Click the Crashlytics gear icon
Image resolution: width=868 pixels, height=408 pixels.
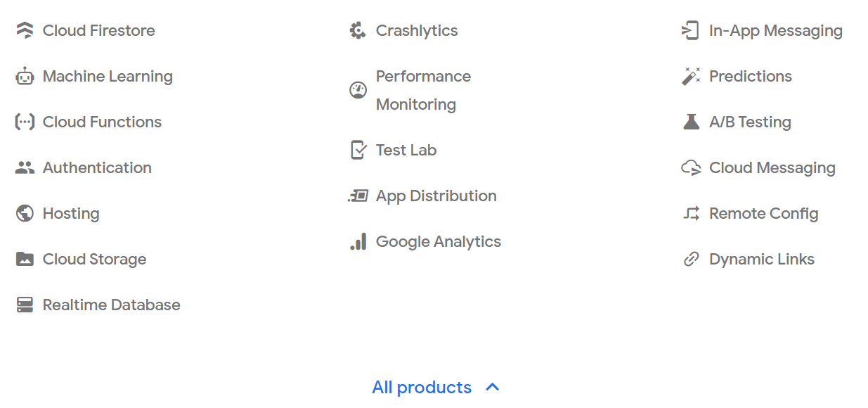coord(358,30)
